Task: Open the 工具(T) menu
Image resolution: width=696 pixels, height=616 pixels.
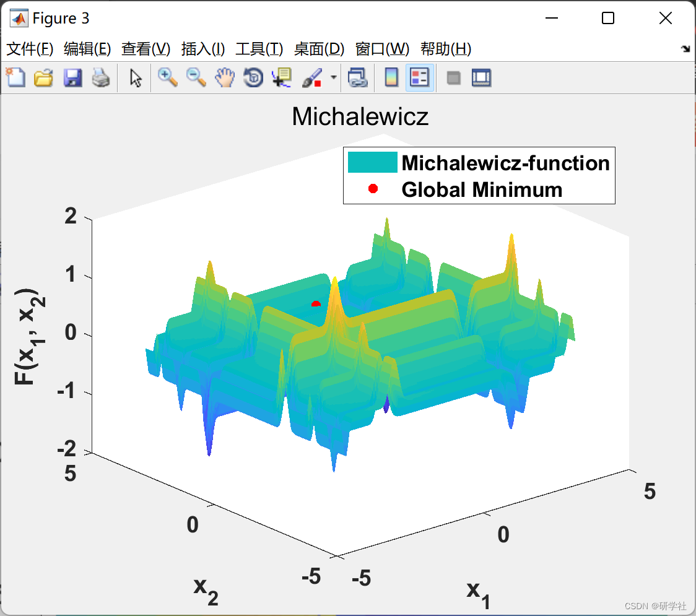Action: coord(259,49)
